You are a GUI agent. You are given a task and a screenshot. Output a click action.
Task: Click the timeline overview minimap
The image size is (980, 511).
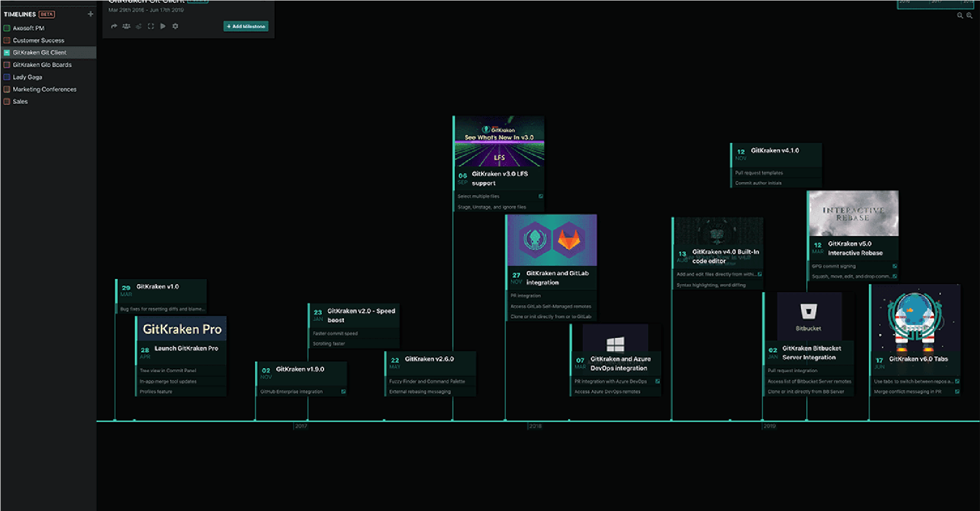(x=935, y=4)
